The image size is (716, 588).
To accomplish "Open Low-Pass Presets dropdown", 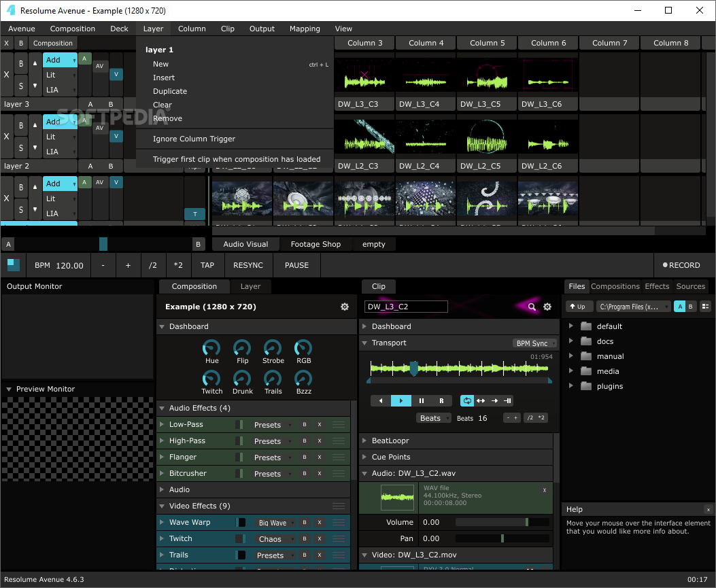I will click(x=272, y=425).
